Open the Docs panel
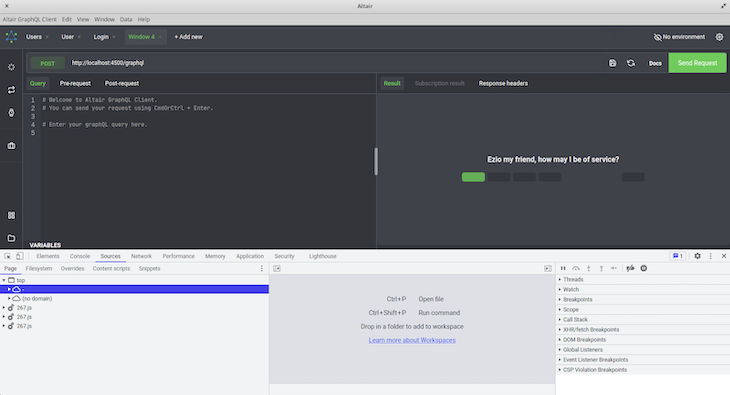This screenshot has width=730, height=395. coord(655,63)
